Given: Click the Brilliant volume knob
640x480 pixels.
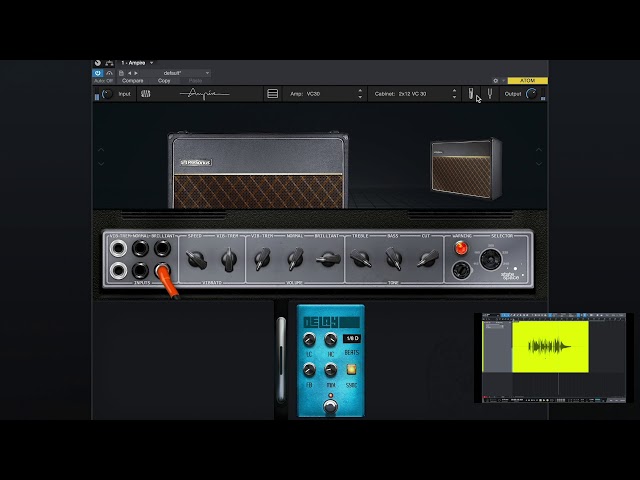Looking at the screenshot, I should 328,259.
